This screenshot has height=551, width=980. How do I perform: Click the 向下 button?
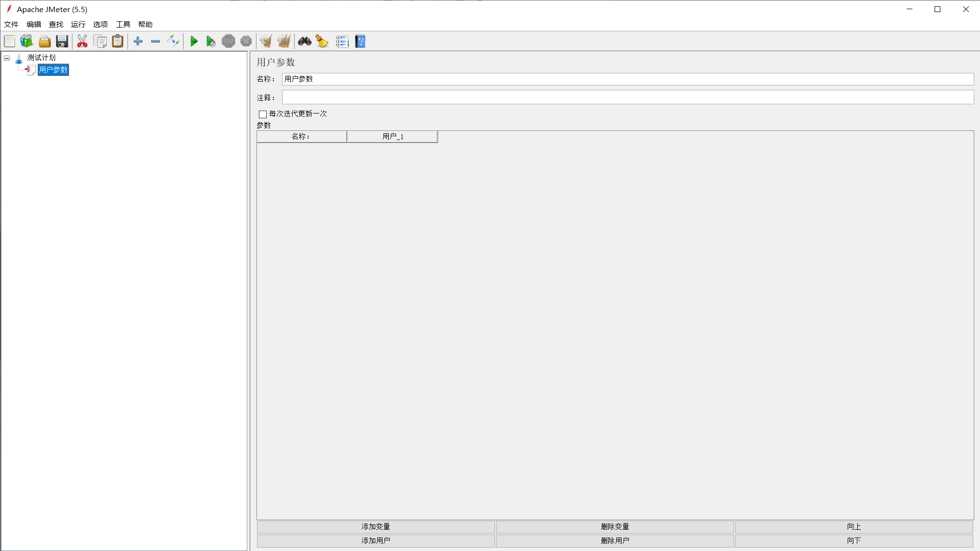pyautogui.click(x=854, y=541)
